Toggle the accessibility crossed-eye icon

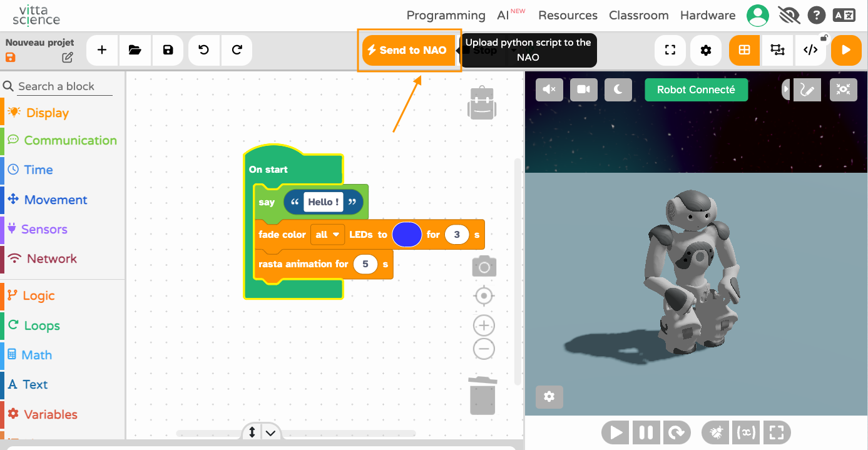click(x=790, y=15)
